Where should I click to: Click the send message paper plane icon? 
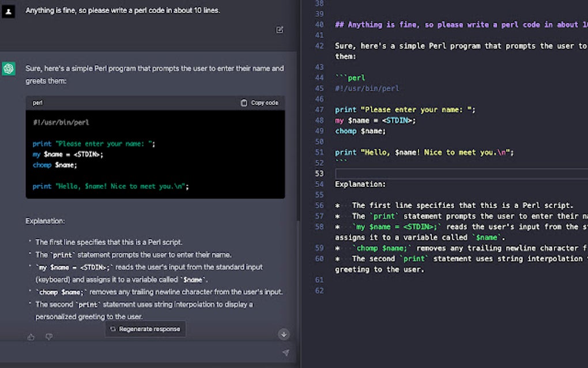286,352
